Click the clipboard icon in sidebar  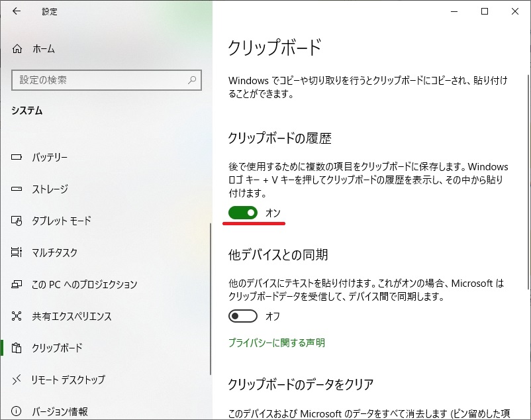click(x=17, y=348)
